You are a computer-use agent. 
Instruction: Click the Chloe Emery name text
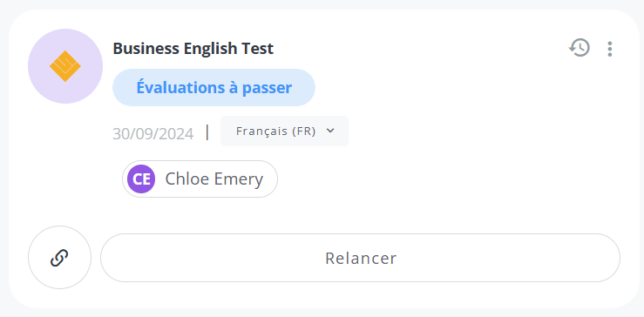[214, 179]
